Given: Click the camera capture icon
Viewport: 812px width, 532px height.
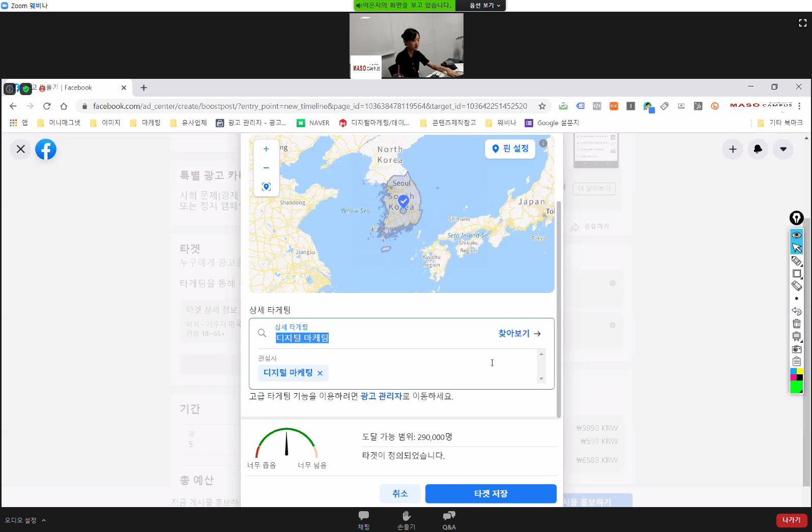Looking at the screenshot, I should (797, 349).
